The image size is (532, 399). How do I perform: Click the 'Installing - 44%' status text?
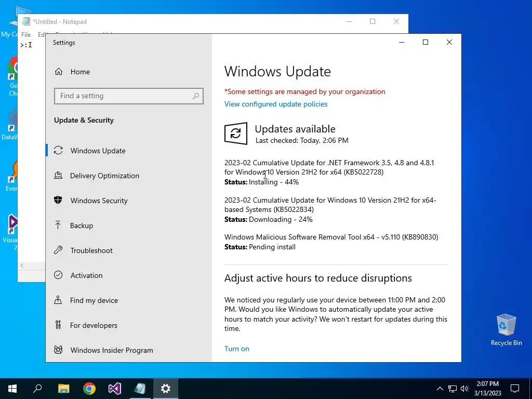tap(274, 182)
